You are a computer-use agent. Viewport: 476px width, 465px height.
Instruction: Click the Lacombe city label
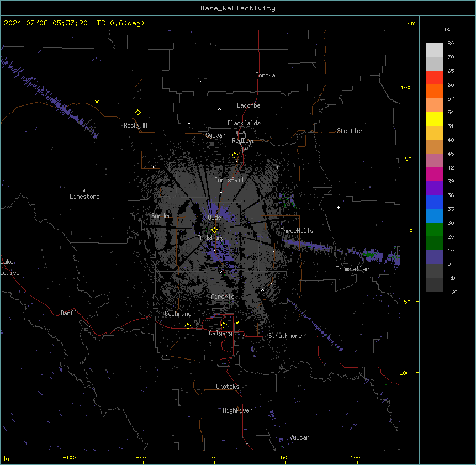click(248, 105)
